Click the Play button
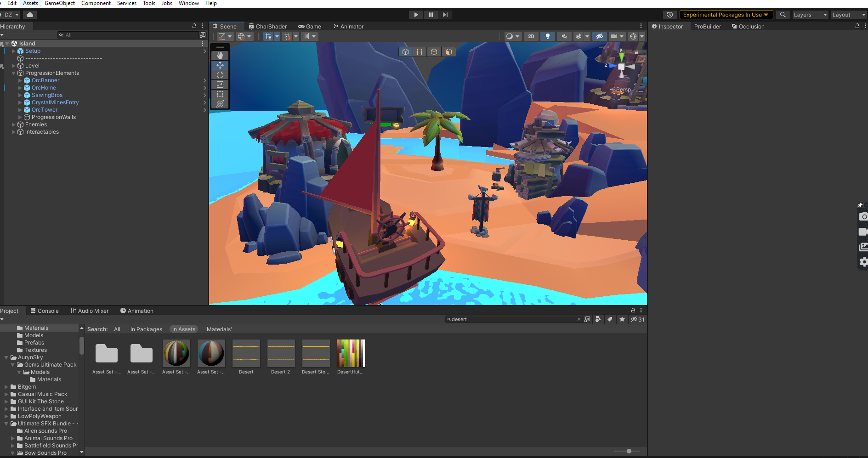Image resolution: width=868 pixels, height=458 pixels. 416,15
